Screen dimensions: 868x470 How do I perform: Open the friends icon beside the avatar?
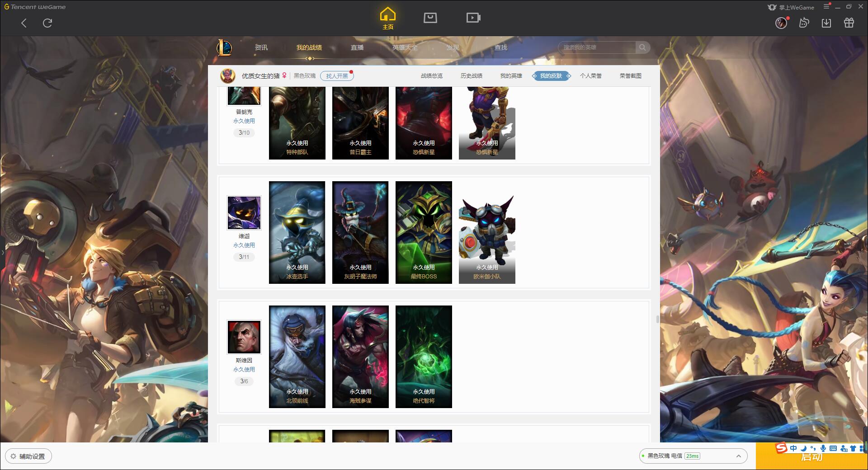804,23
